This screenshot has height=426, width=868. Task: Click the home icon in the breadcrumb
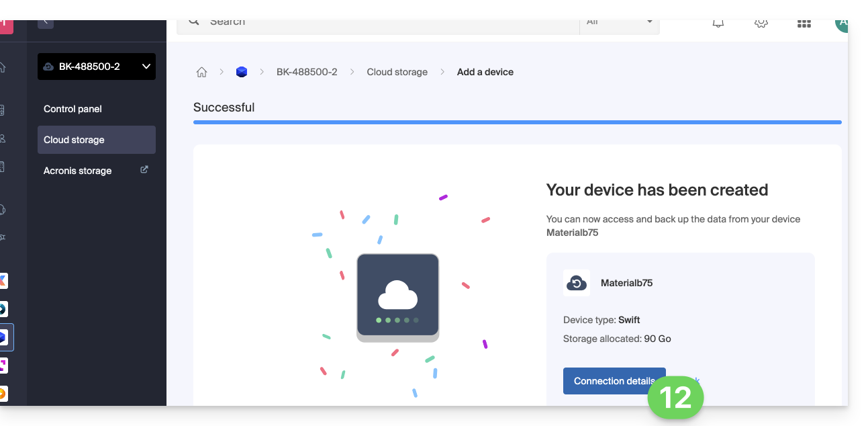pos(201,73)
